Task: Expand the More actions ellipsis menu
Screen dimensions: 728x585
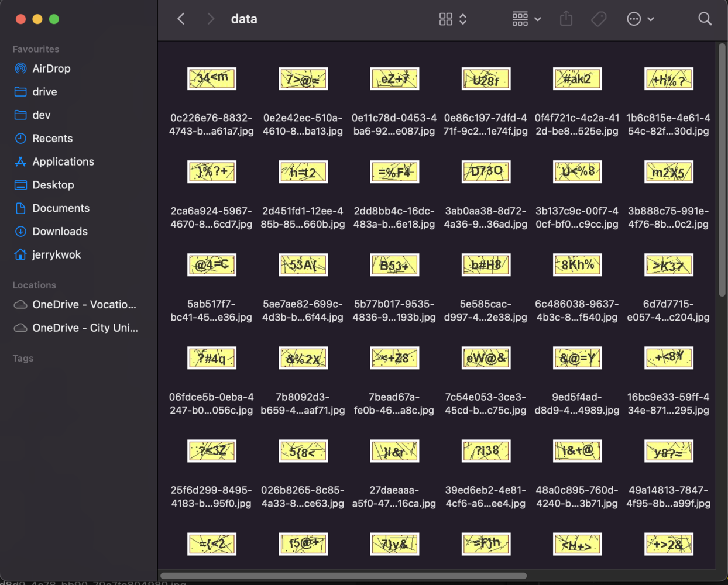Action: click(640, 19)
